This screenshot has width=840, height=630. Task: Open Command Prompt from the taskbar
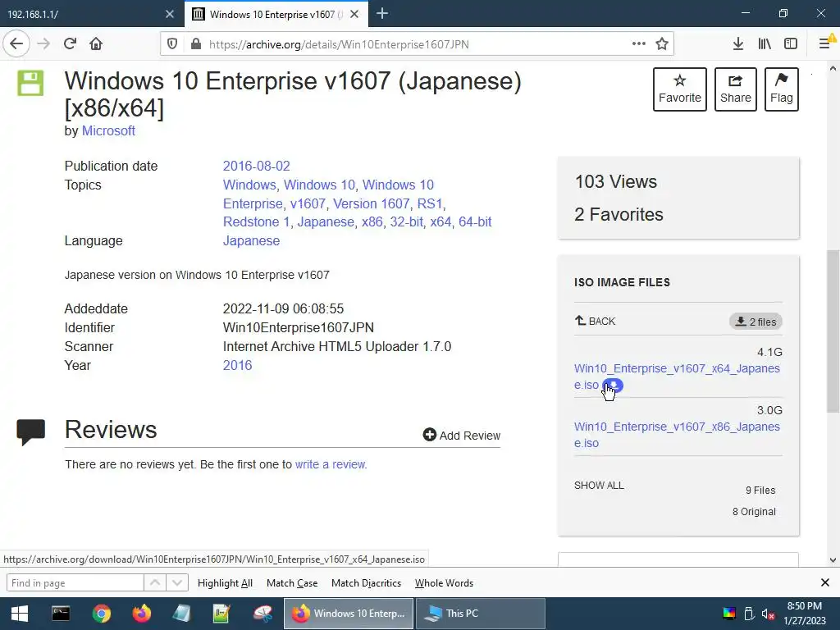point(61,614)
